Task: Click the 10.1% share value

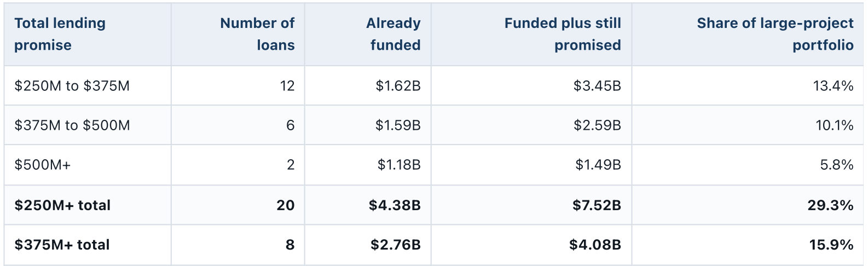Action: 835,125
